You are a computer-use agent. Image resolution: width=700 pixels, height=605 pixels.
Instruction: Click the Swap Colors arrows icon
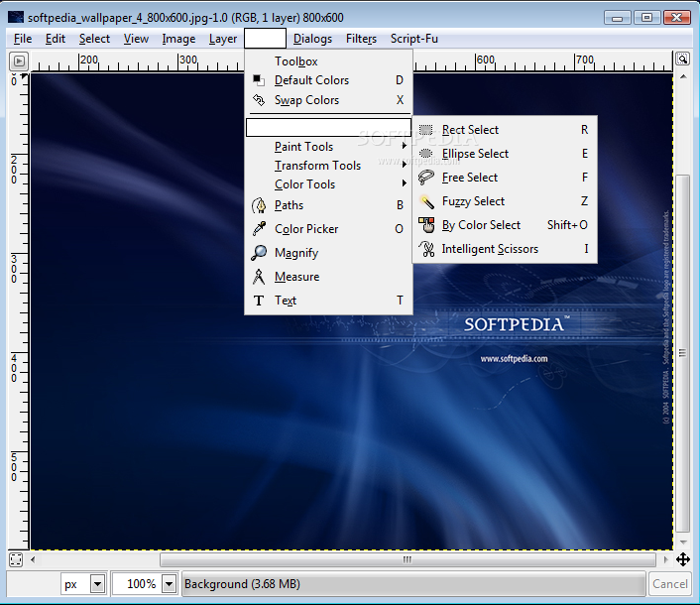pyautogui.click(x=259, y=99)
